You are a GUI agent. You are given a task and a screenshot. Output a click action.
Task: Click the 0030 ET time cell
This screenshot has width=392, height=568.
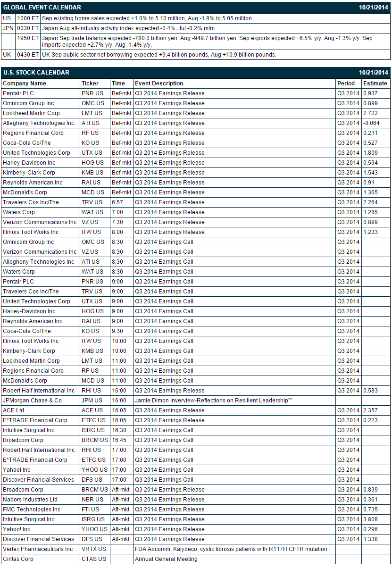click(x=27, y=28)
